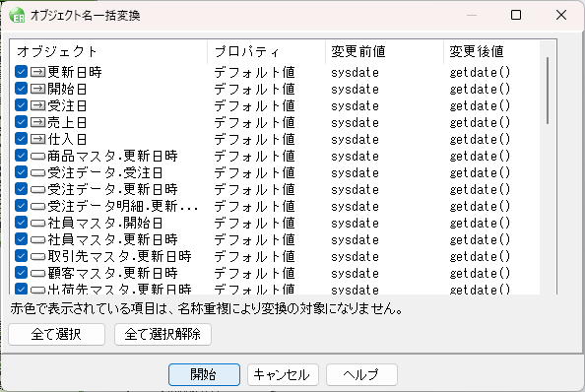Click getdate() in the 受注日 row
585x392 pixels.
480,106
